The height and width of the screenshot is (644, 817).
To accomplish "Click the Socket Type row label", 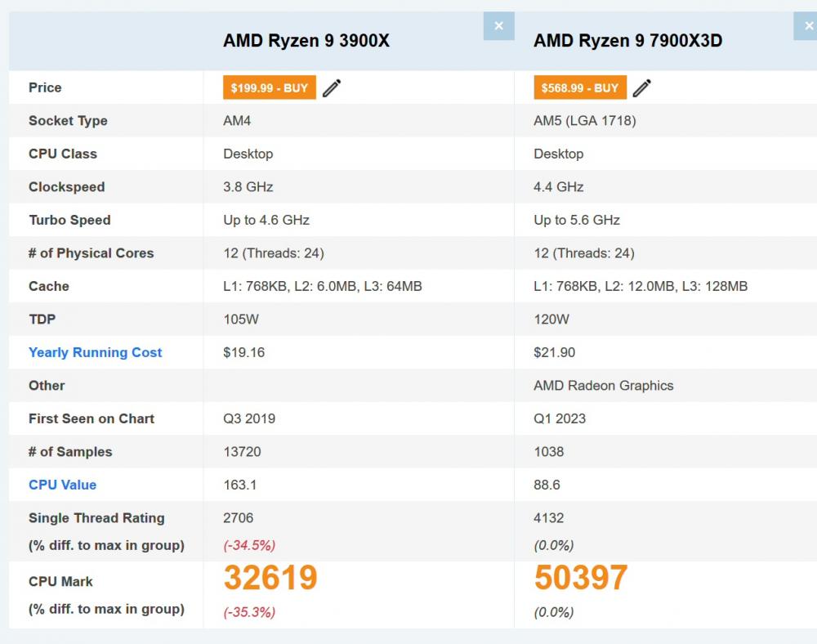I will [x=68, y=120].
